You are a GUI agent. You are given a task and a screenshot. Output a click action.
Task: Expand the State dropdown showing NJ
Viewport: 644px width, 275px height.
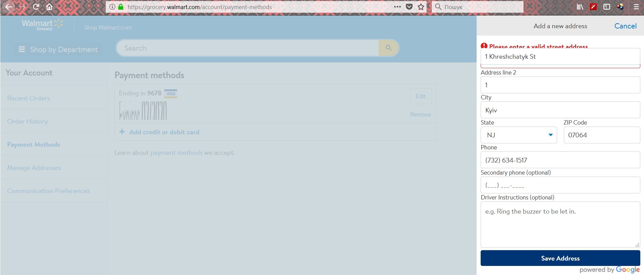(x=519, y=135)
